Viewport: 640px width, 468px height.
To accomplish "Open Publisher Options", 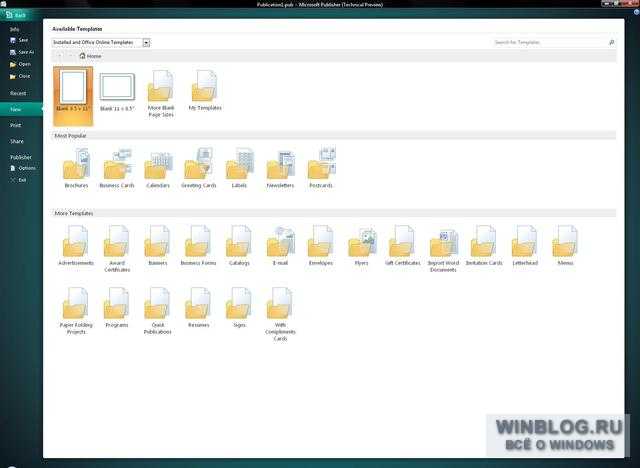I will 23,168.
